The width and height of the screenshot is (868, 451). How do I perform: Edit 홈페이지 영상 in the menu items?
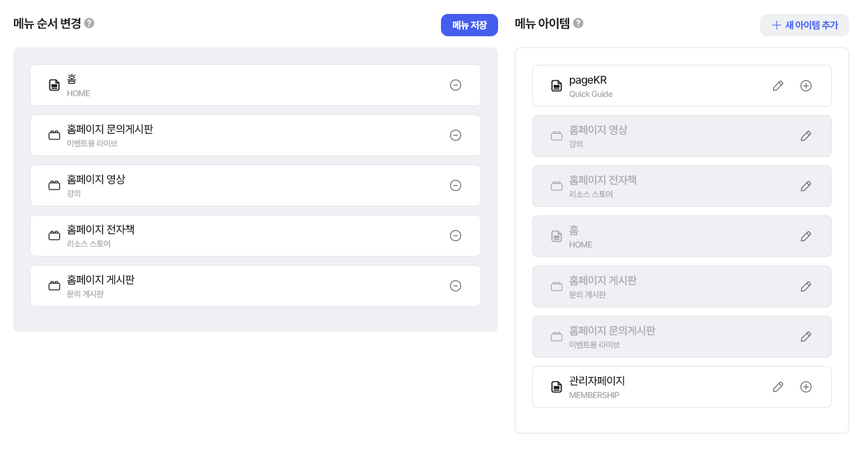point(806,136)
